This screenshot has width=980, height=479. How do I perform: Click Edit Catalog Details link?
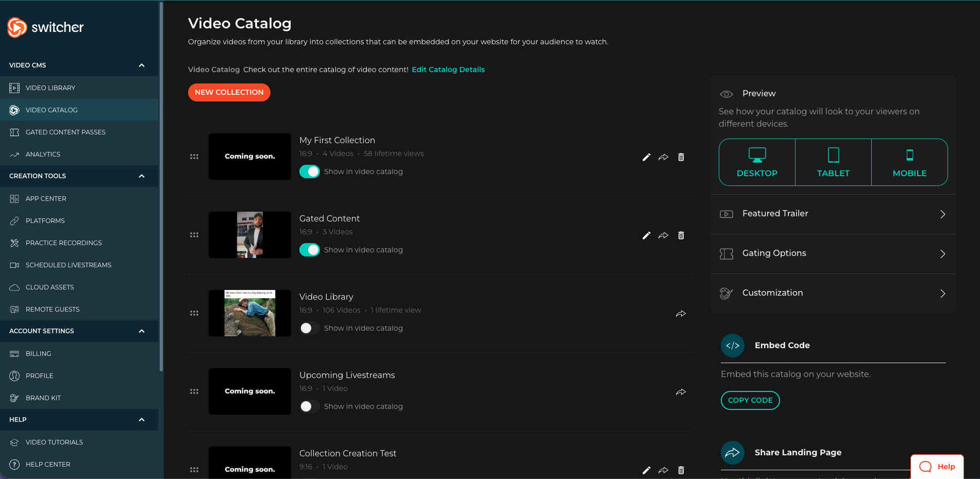(448, 70)
